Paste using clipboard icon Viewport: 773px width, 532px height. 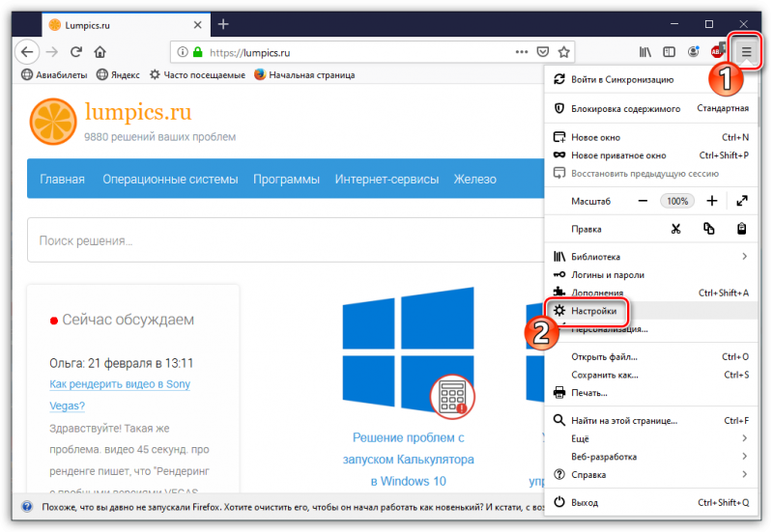741,229
